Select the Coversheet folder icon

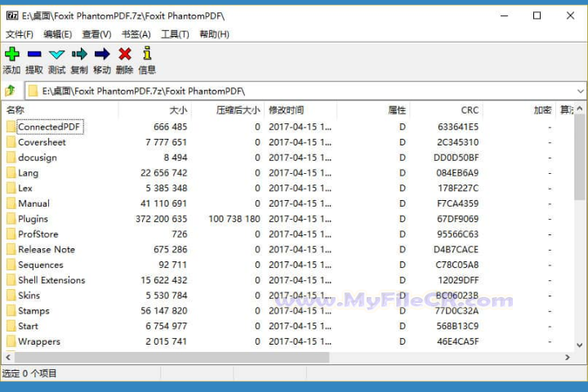click(x=11, y=142)
